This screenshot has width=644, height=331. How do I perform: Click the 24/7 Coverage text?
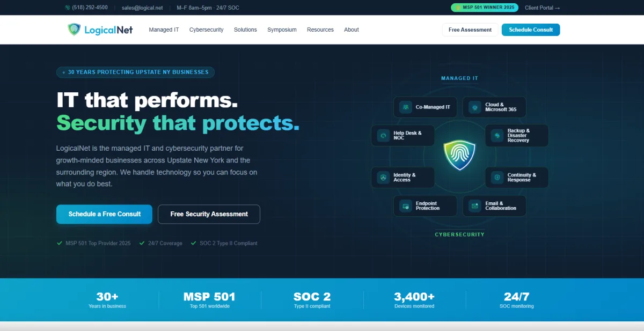pyautogui.click(x=165, y=243)
